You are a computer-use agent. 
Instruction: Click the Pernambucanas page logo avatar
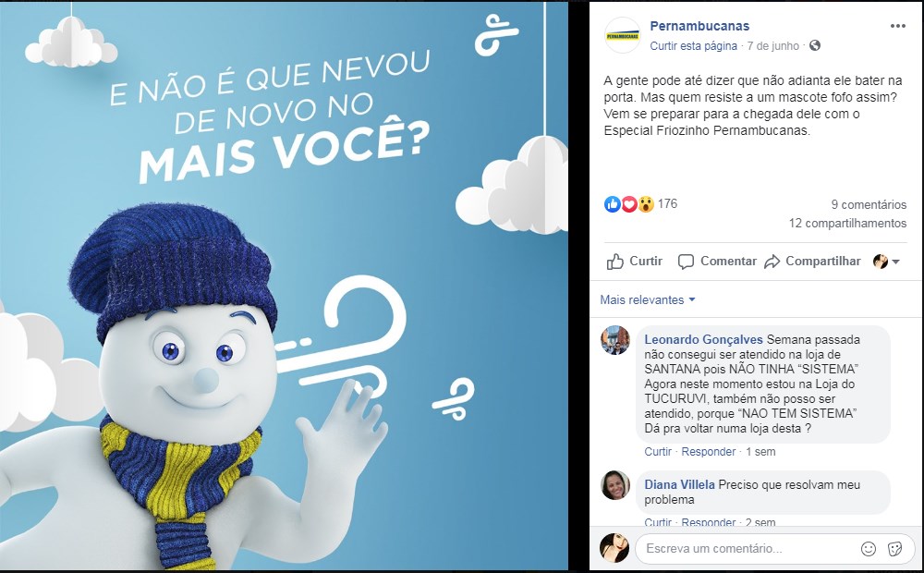[x=622, y=35]
